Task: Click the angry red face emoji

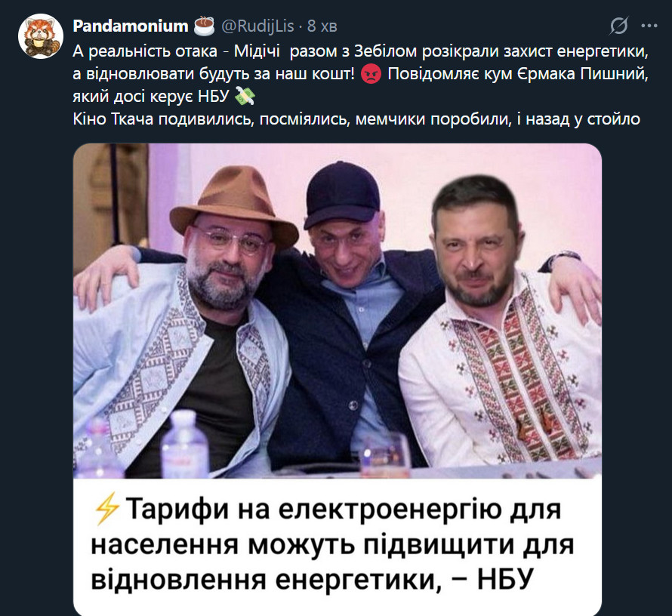Action: (371, 74)
